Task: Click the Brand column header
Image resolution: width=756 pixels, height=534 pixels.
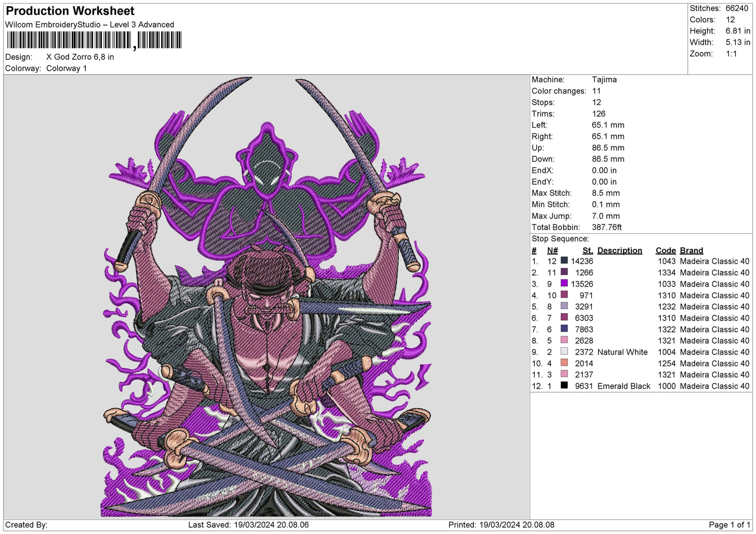Action: coord(692,251)
